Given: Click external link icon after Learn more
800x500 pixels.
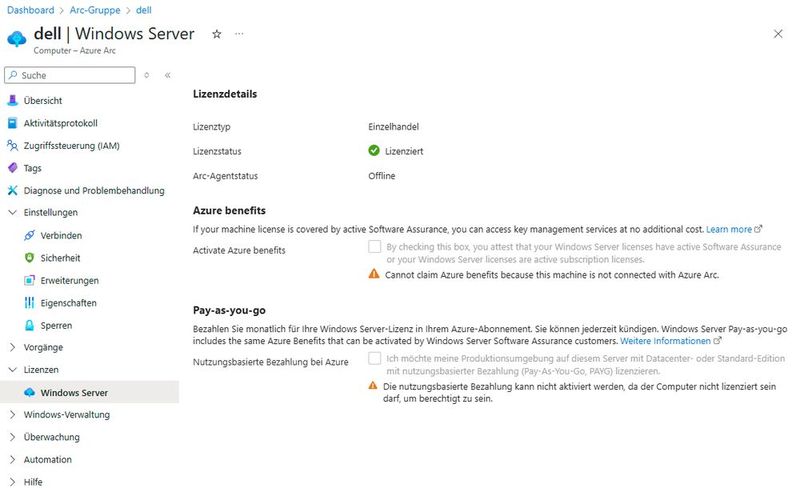Looking at the screenshot, I should pyautogui.click(x=758, y=229).
